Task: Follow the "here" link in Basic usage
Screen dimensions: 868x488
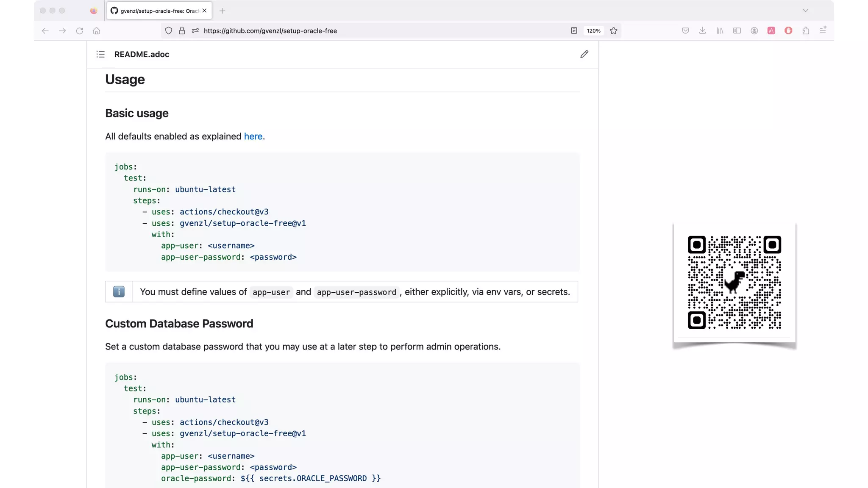Action: tap(253, 136)
